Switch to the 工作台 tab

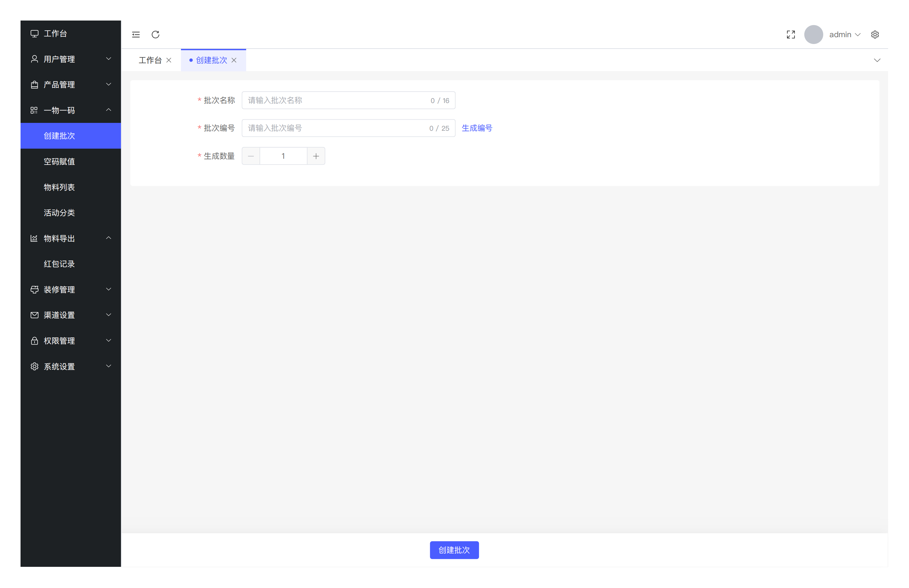pyautogui.click(x=150, y=60)
